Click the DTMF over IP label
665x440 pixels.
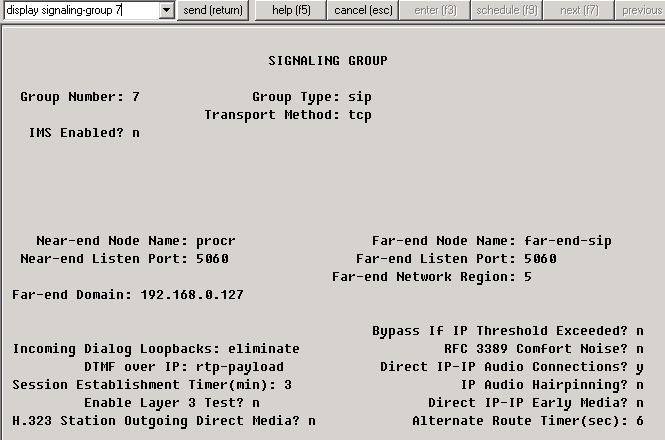point(136,367)
